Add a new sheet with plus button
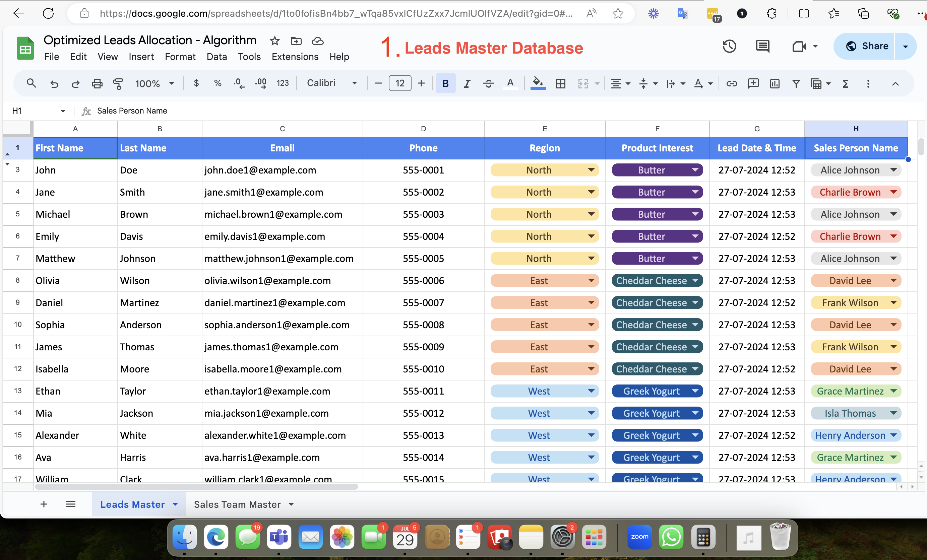The image size is (927, 560). 44,504
